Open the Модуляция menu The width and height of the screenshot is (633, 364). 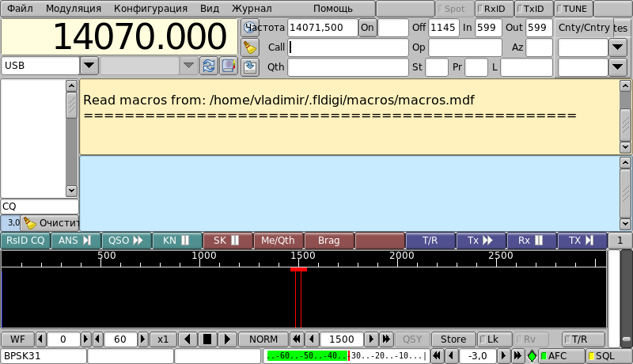coord(74,9)
